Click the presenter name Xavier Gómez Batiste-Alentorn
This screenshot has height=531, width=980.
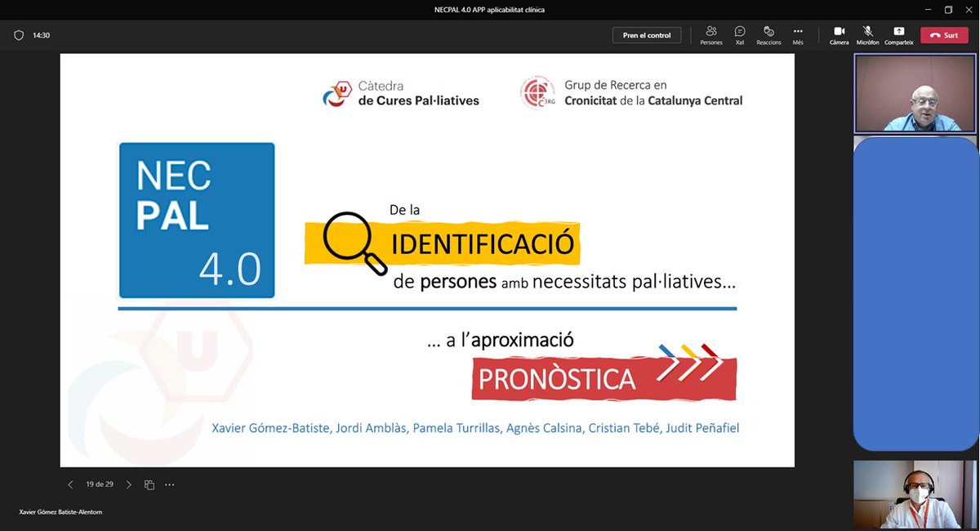[x=60, y=512]
